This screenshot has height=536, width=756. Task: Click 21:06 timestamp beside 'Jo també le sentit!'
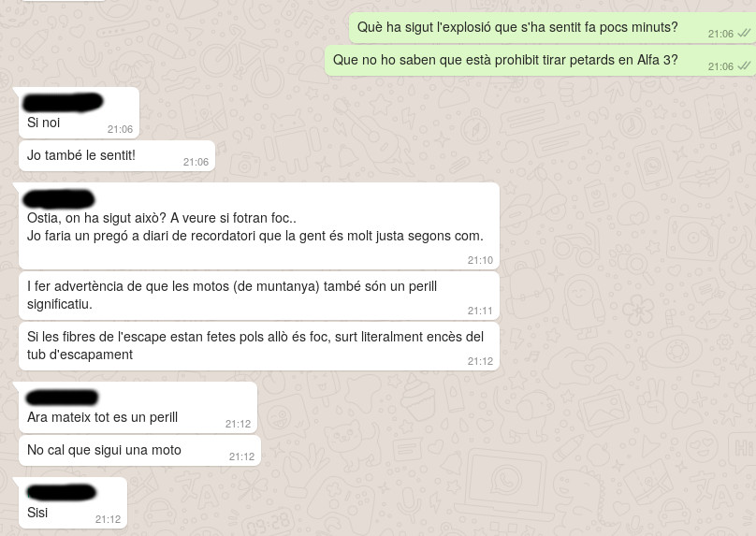click(196, 162)
